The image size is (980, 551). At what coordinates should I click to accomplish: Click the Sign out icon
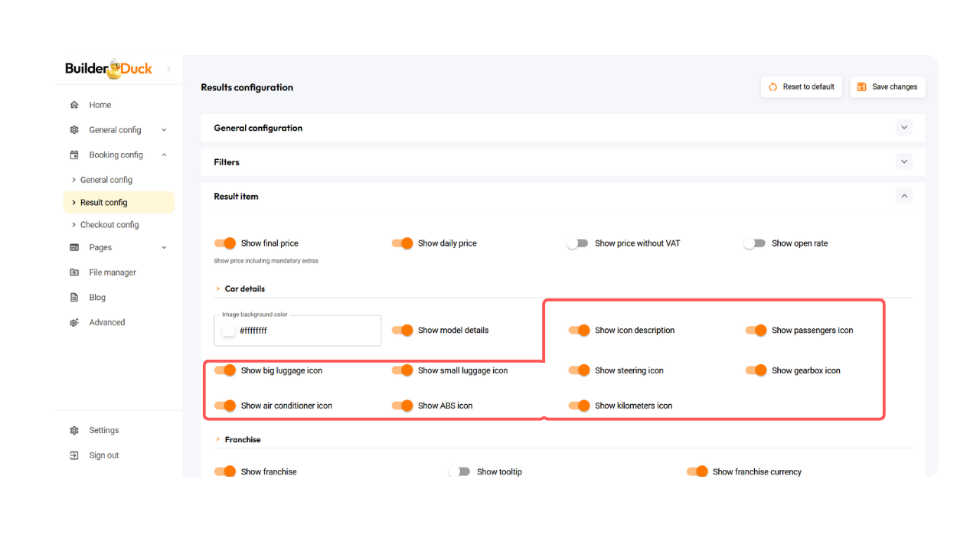[74, 455]
